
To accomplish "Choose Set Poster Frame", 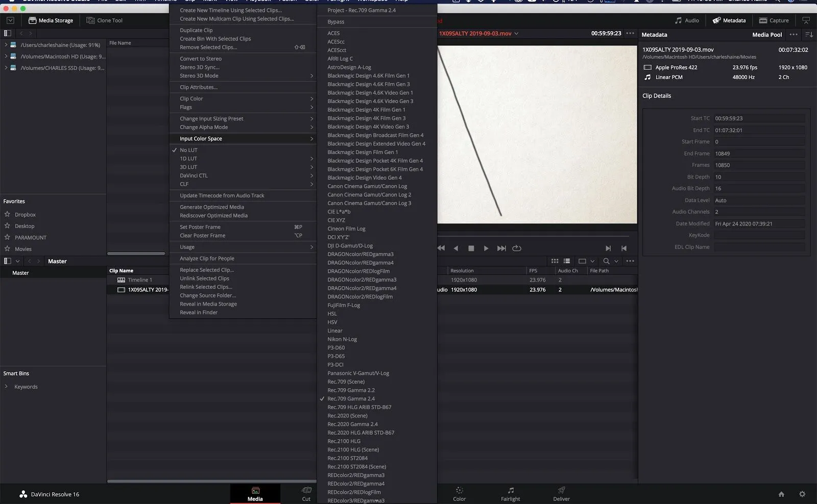I will 243,227.
